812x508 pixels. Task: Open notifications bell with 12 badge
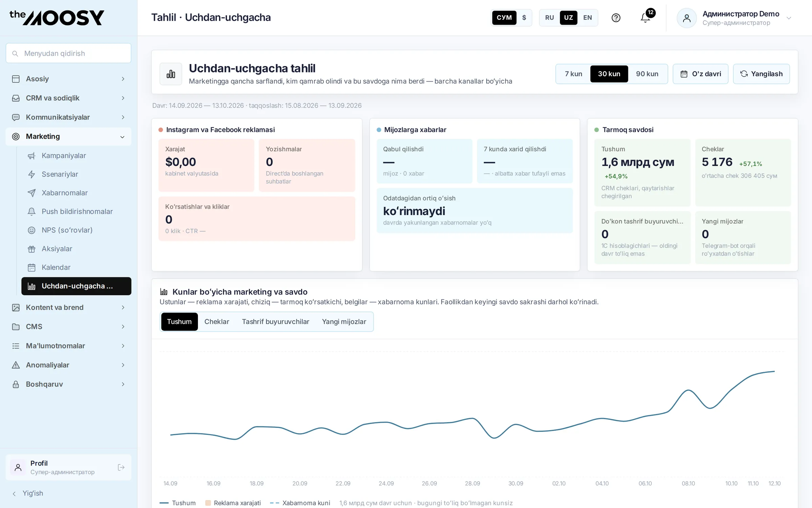(646, 18)
